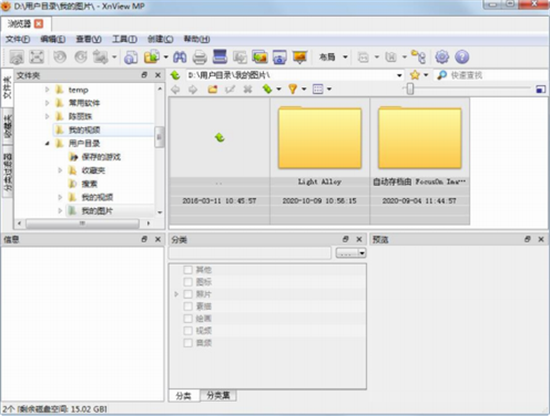The height and width of the screenshot is (416, 550).
Task: Go up using green arrow beside address bar
Action: coord(175,75)
